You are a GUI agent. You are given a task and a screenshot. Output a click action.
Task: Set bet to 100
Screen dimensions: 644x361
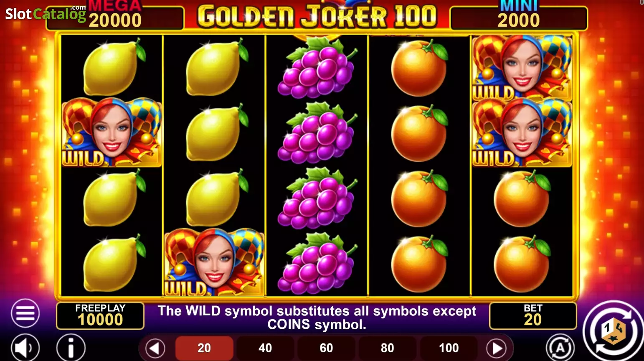(x=449, y=348)
